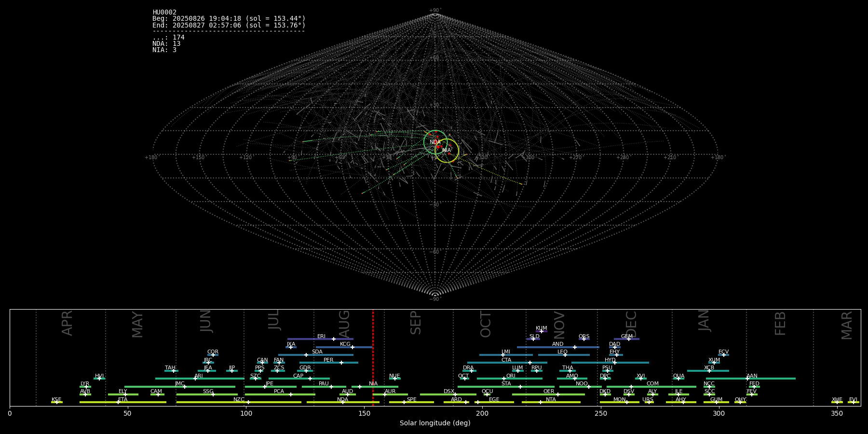This screenshot has width=868, height=434.
Task: Click the 'Beg: 20250826 19:04:18' line
Action: click(229, 19)
